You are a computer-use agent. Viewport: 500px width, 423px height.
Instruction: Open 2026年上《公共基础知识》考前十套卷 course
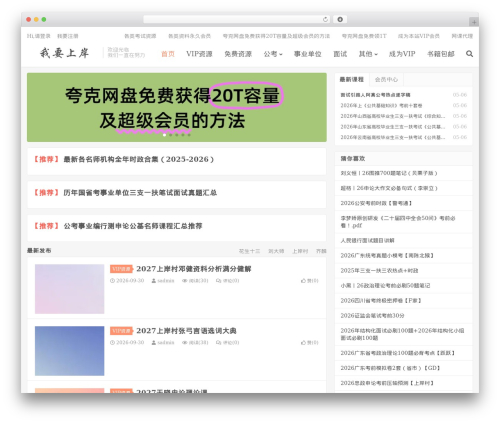click(x=381, y=106)
